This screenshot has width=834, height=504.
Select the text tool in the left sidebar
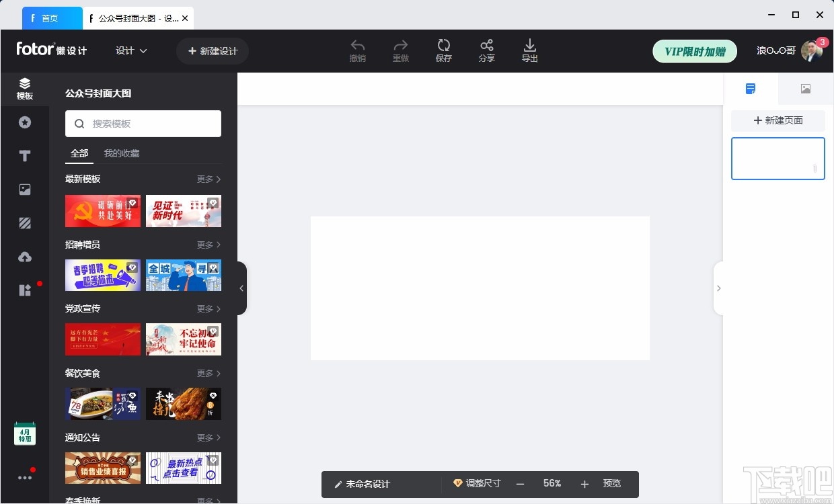coord(25,155)
